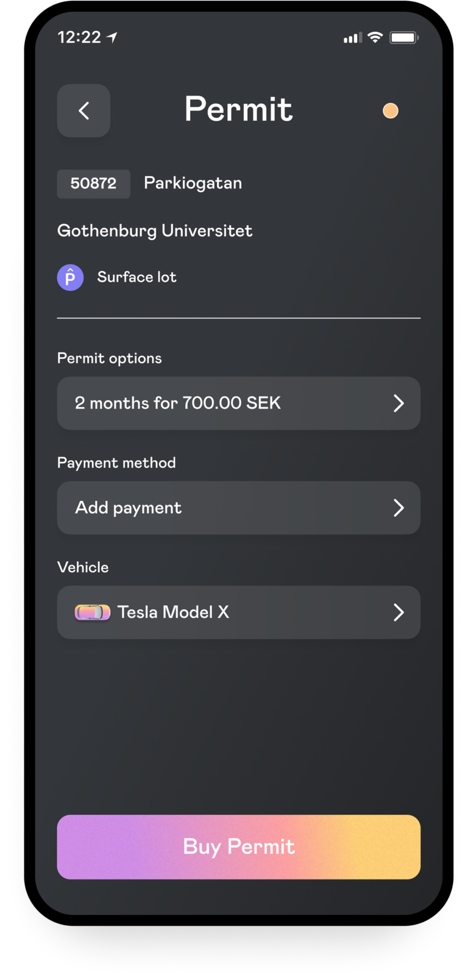This screenshot has width=468, height=980.
Task: Tap the Tesla car thumbnail icon
Action: point(93,612)
